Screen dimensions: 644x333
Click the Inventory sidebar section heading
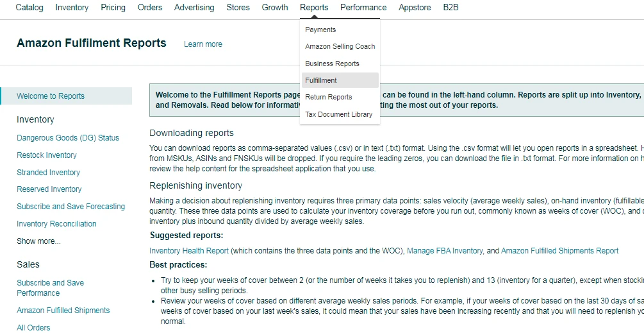point(35,119)
